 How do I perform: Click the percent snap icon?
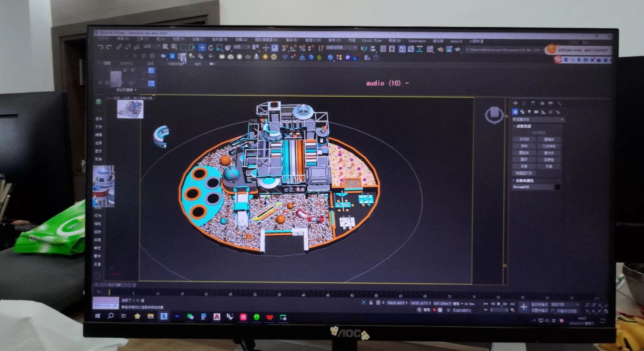(x=302, y=48)
